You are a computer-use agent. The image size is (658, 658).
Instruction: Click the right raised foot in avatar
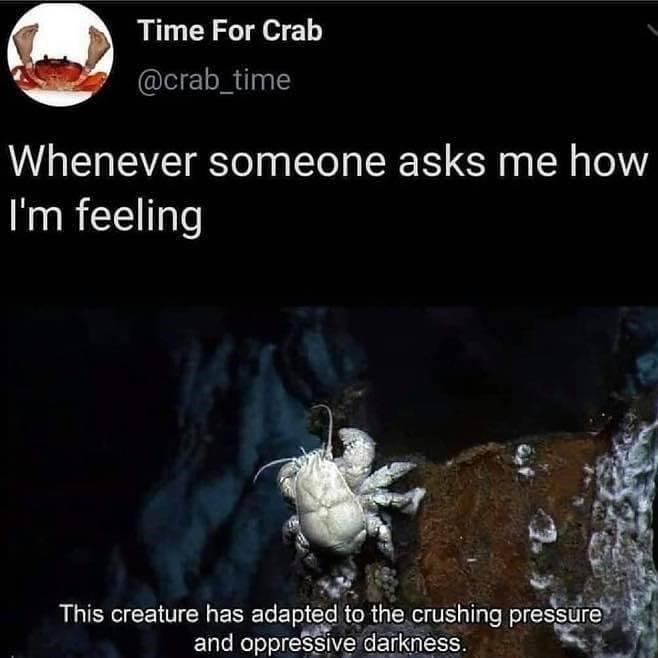click(98, 46)
